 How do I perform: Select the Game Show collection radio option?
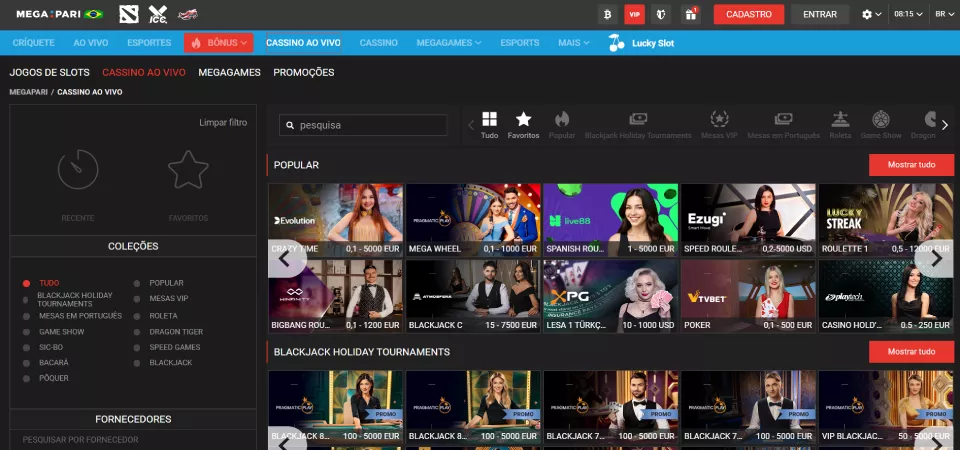click(27, 331)
